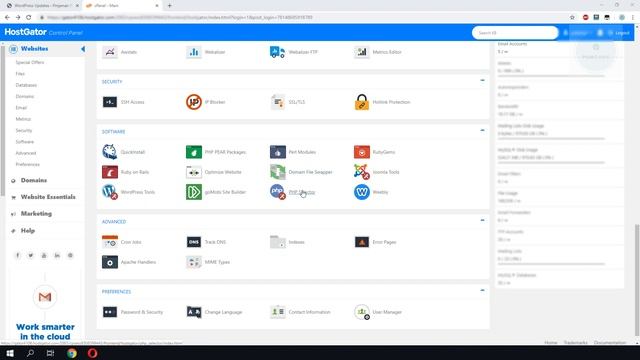
Task: Open the RubyGems icon
Action: (362, 152)
